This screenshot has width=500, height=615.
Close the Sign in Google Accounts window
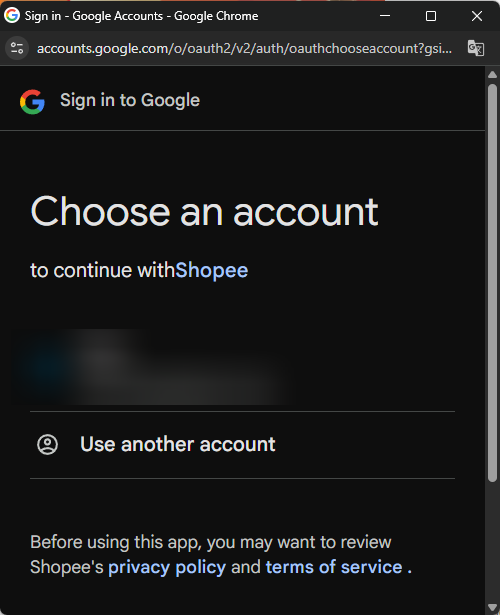tap(477, 16)
